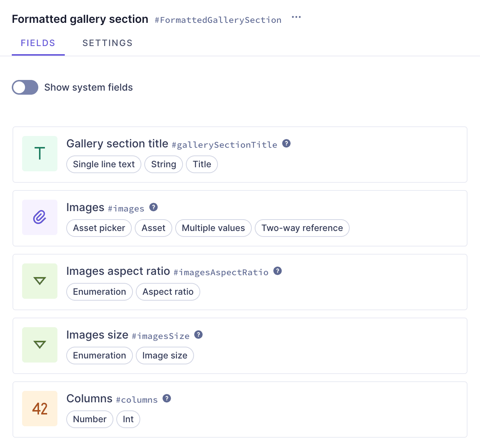Click the enumeration icon for Images aspect ratio
Viewport: 480px width, 448px height.
point(39,281)
